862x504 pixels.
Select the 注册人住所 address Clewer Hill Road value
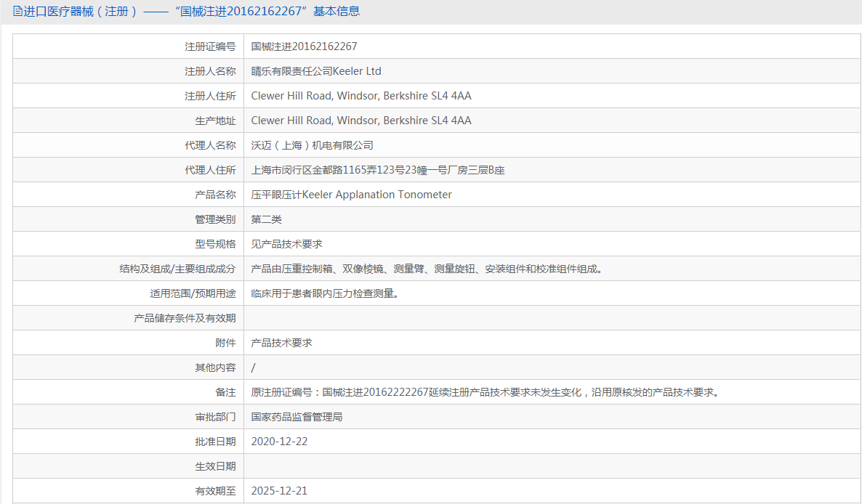point(361,96)
